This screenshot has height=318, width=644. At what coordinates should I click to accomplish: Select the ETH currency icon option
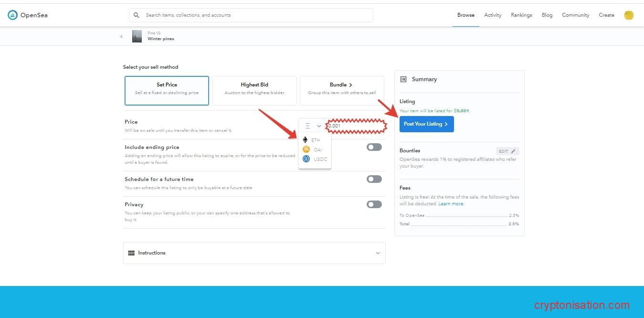[x=306, y=140]
